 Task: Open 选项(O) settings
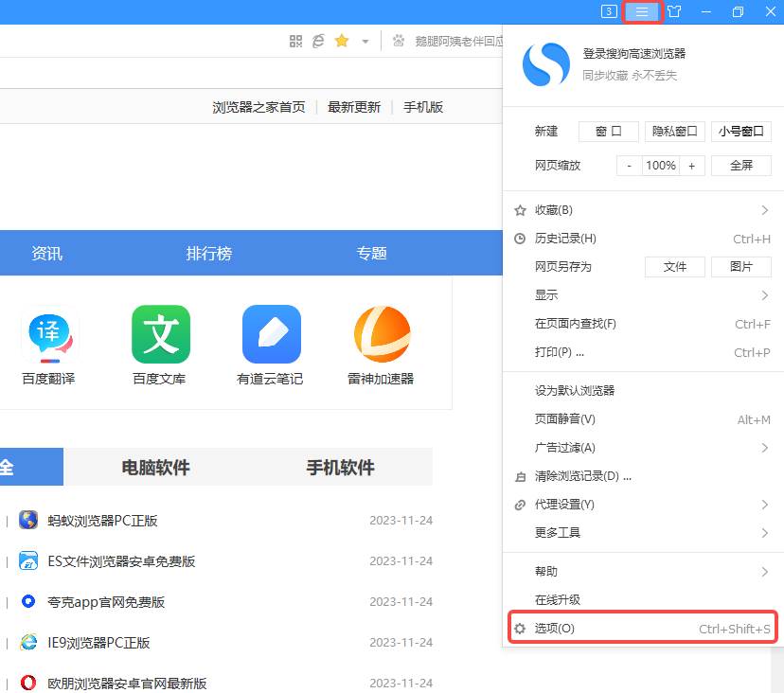(x=643, y=628)
